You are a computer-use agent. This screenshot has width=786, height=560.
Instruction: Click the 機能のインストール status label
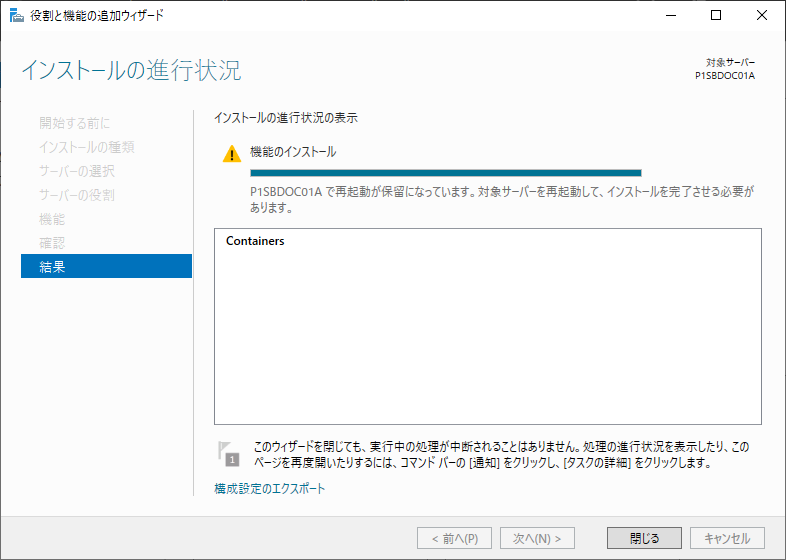pos(293,152)
